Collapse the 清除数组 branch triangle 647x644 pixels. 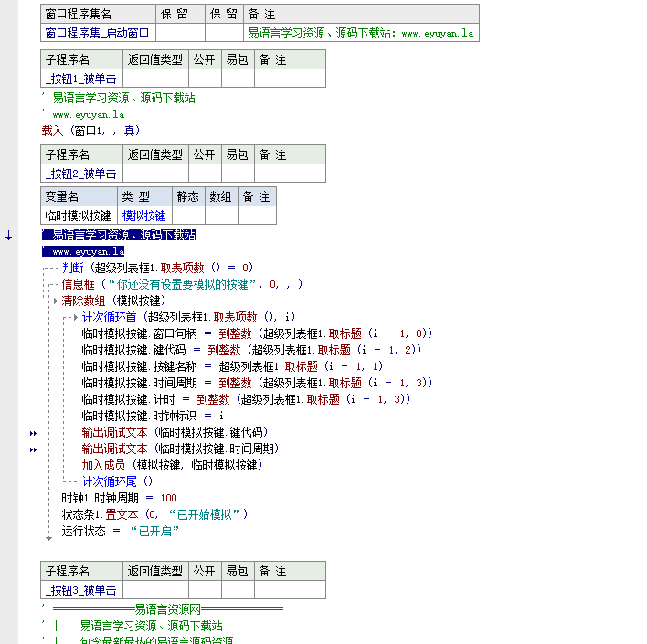coord(56,301)
